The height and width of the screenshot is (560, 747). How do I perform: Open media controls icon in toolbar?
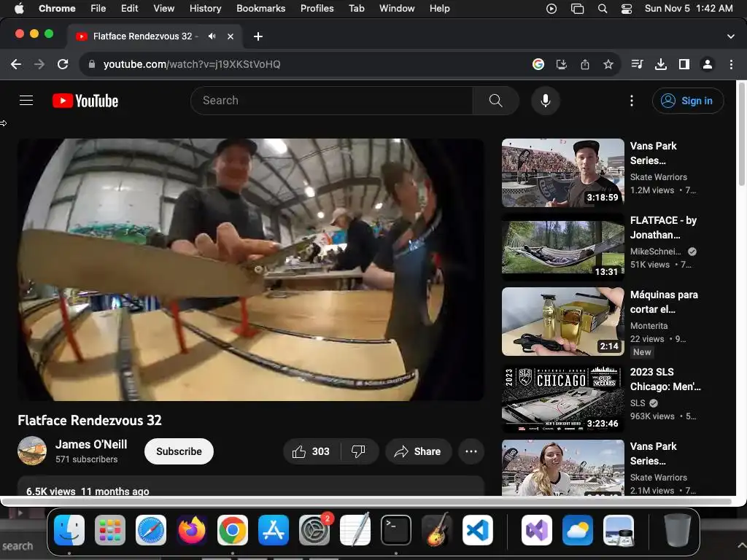click(637, 64)
